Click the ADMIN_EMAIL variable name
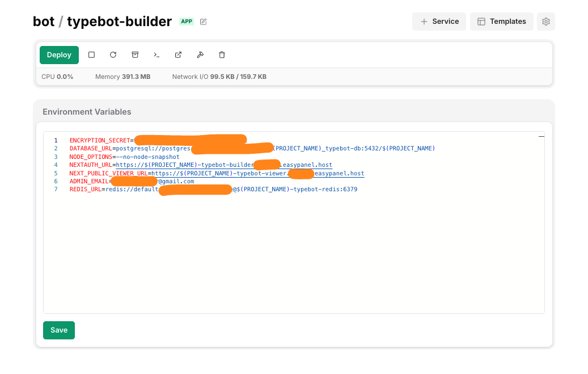 coord(89,182)
